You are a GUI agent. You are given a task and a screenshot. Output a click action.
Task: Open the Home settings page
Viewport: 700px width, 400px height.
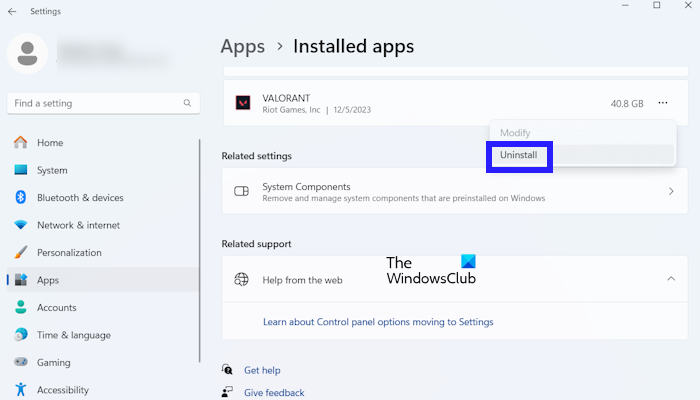[x=49, y=143]
